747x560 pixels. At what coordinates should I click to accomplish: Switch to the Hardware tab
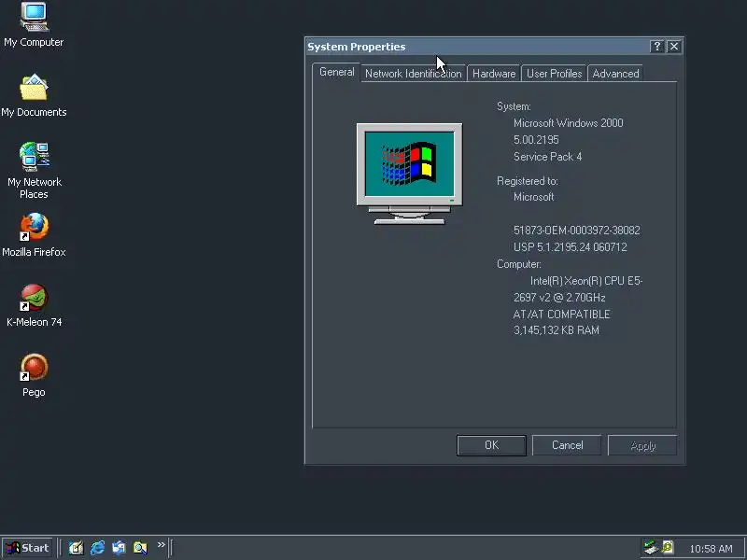(x=494, y=74)
